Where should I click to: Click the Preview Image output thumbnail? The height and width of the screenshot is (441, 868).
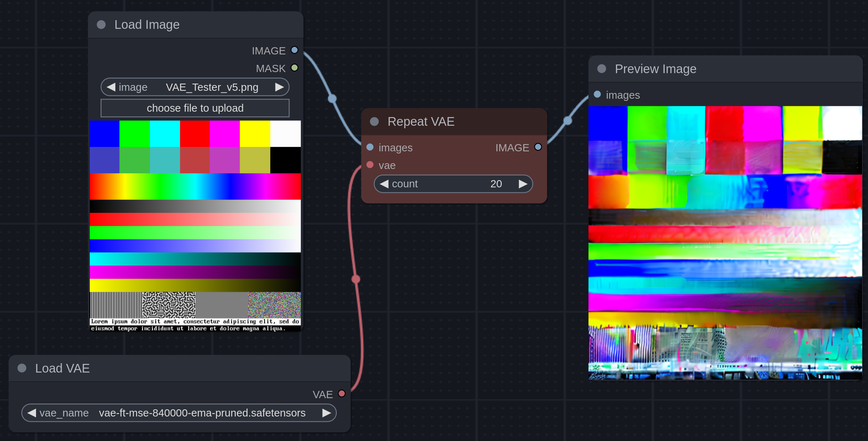click(725, 243)
